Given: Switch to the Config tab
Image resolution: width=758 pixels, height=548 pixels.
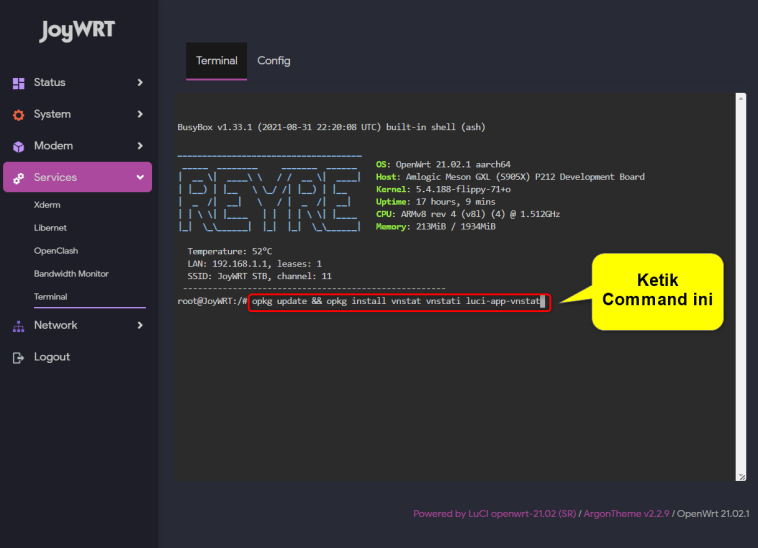Looking at the screenshot, I should click(274, 61).
